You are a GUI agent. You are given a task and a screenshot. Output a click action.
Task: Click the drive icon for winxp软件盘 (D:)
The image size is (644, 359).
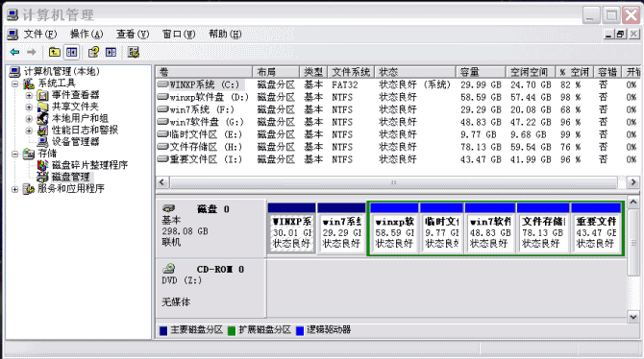(162, 97)
